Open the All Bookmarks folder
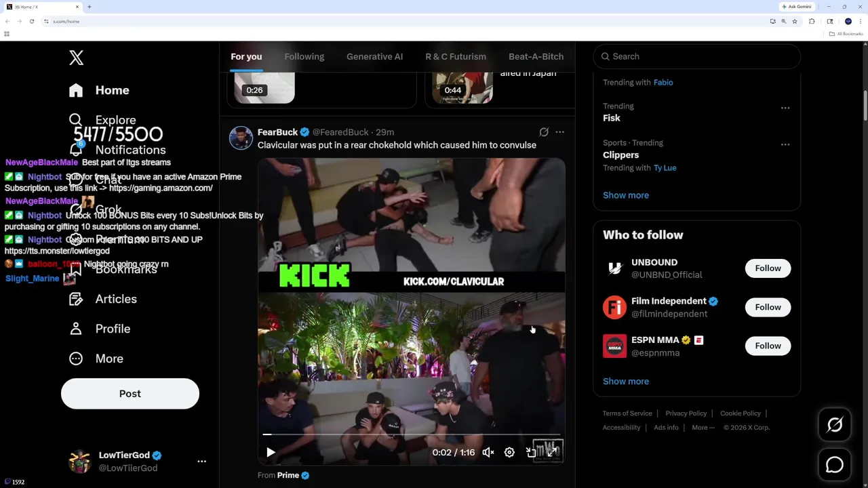 [x=846, y=34]
